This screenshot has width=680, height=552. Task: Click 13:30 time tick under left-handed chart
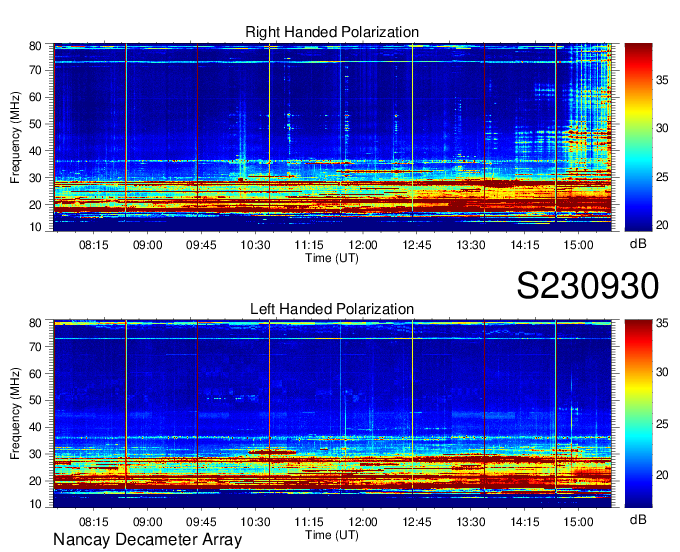coord(471,522)
